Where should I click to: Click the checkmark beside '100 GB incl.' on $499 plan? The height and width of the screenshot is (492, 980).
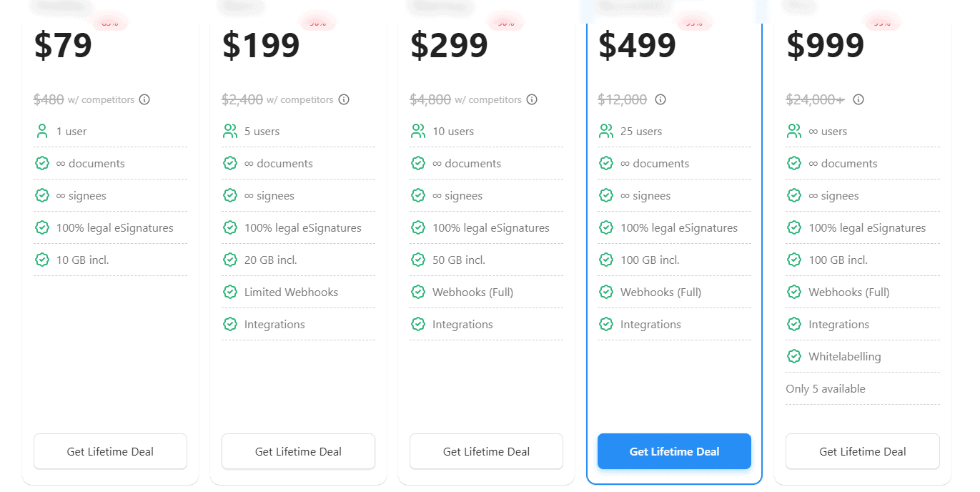click(x=606, y=260)
